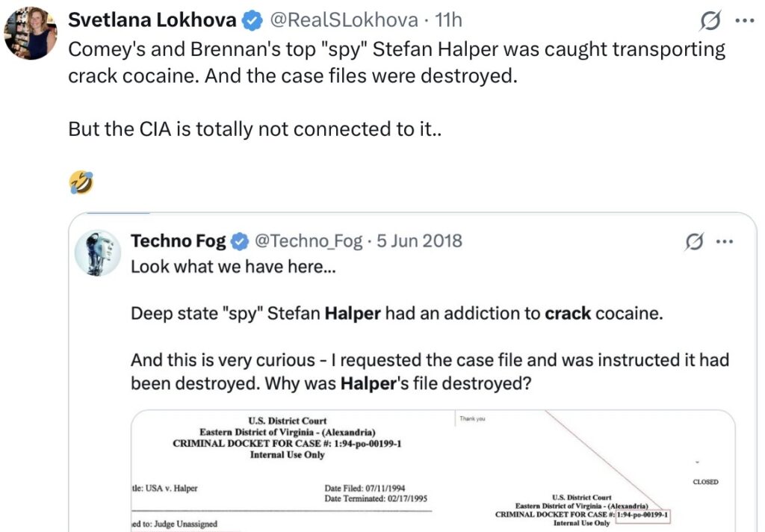
Task: Click verified badge beside Techno Fog
Action: [240, 241]
